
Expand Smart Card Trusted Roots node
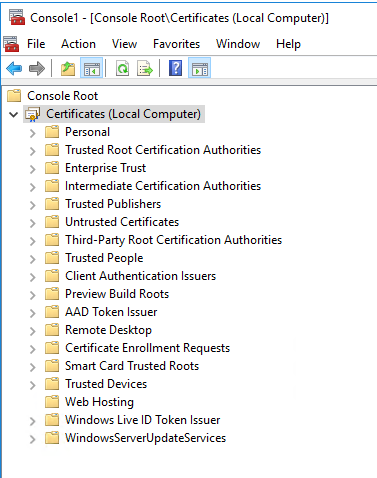pyautogui.click(x=32, y=367)
